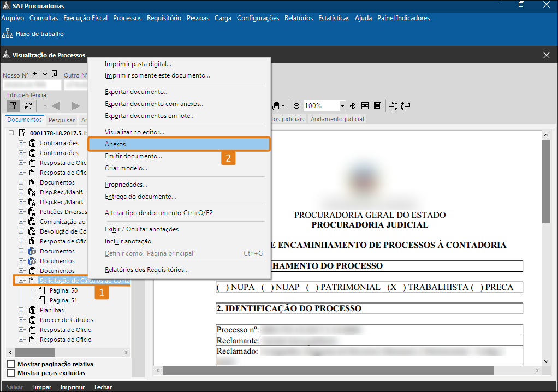Switch to the Andamento judicial tab

click(x=337, y=119)
